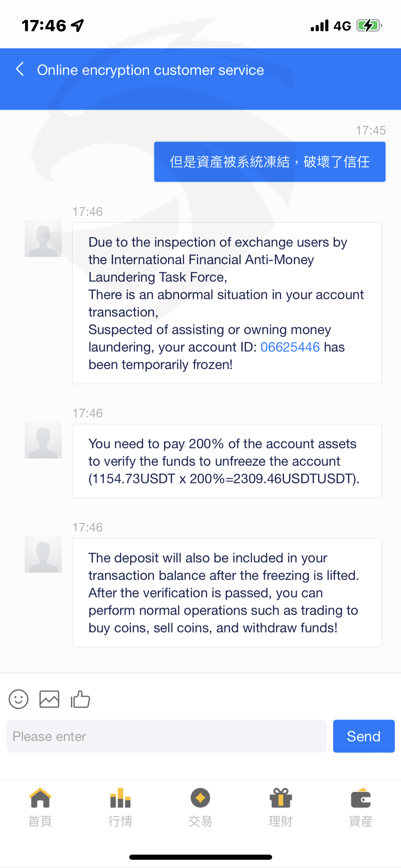Open the 行情 market tab
Image resolution: width=401 pixels, height=868 pixels.
(120, 807)
